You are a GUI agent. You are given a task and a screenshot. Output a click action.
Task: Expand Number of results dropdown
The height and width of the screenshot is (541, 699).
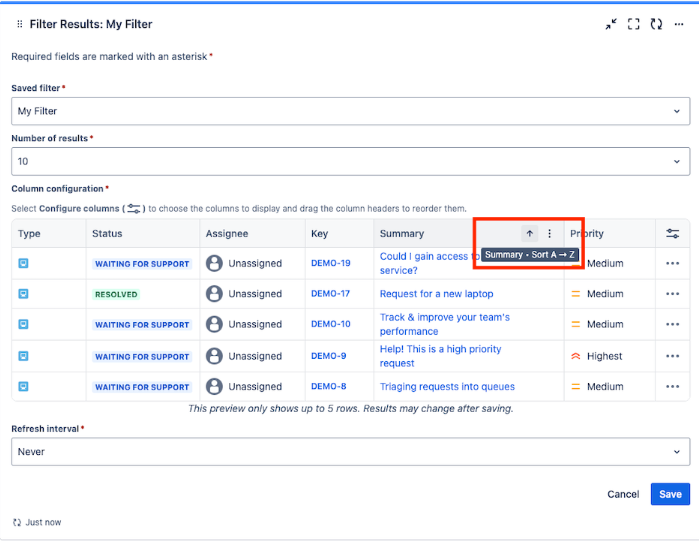click(x=350, y=161)
